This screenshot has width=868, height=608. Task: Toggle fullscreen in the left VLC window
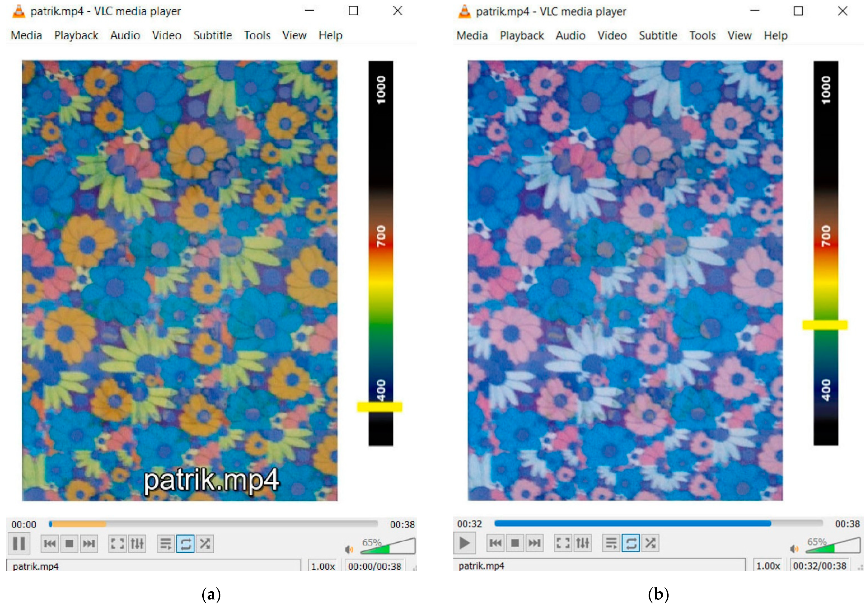pos(117,544)
